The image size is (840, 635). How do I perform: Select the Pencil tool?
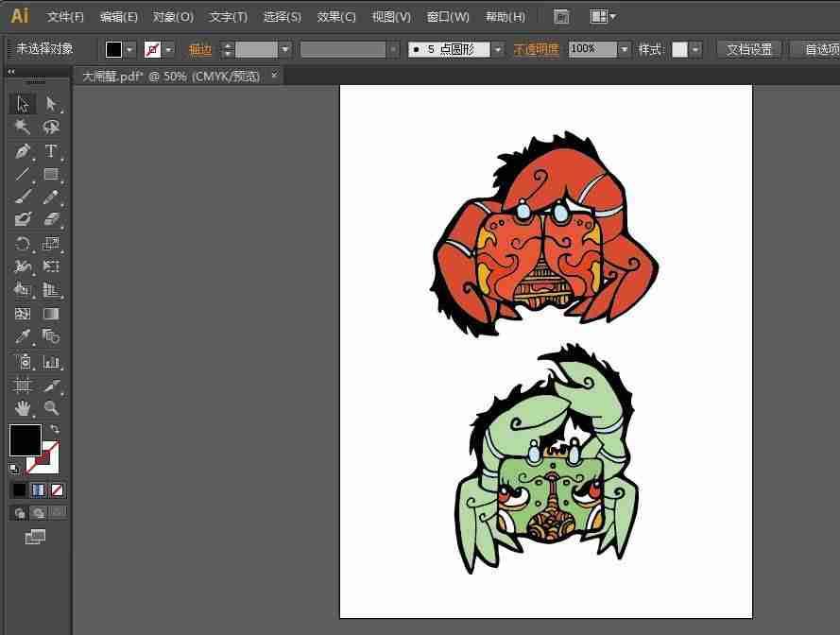(51, 197)
